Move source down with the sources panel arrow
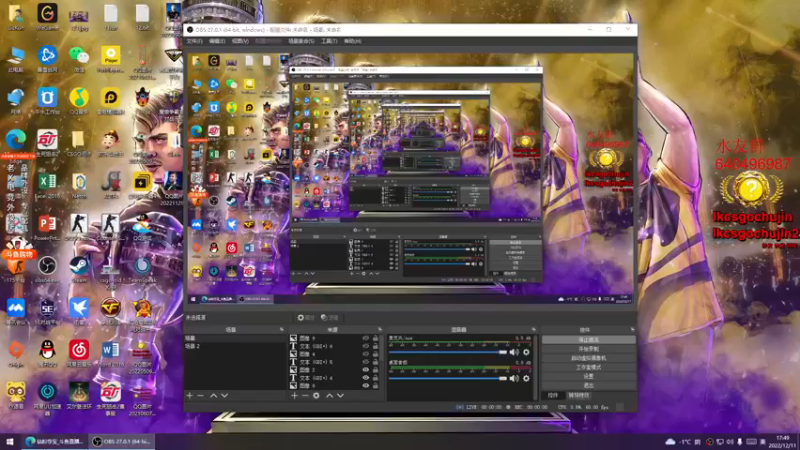 click(x=340, y=395)
